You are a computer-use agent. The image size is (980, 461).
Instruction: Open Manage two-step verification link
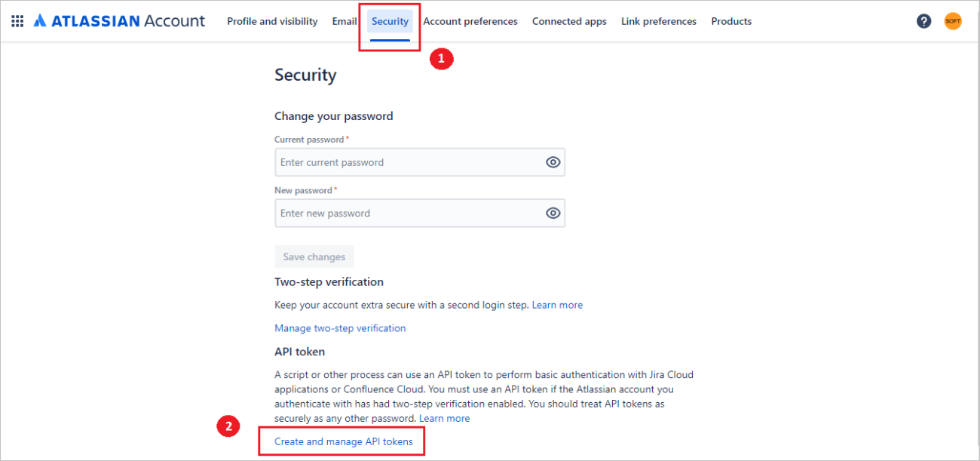coord(340,328)
